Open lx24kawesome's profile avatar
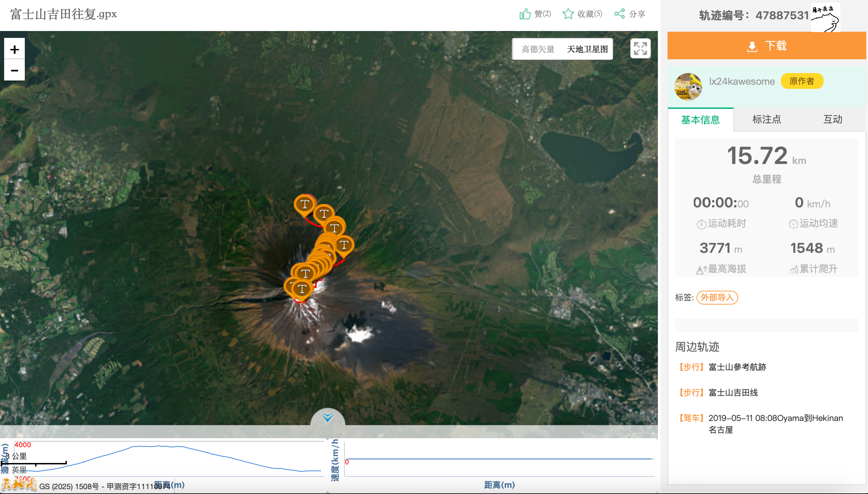This screenshot has width=868, height=494. (688, 86)
